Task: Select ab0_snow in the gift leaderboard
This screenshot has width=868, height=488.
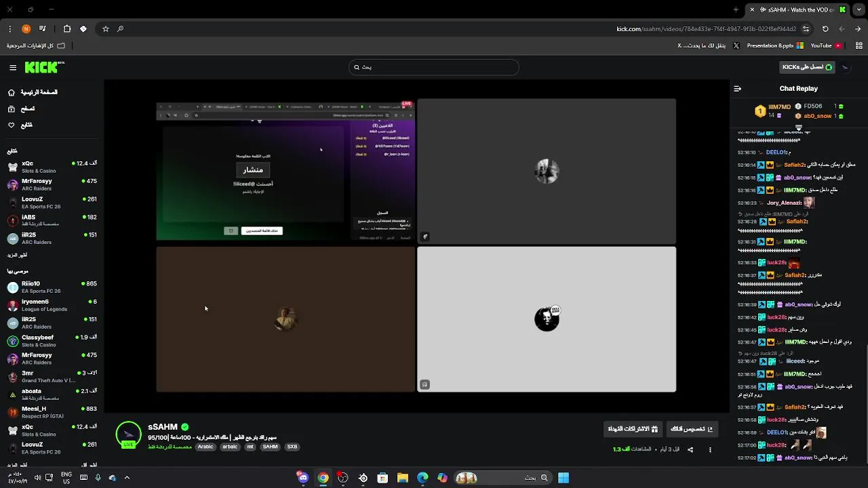Action: click(820, 116)
